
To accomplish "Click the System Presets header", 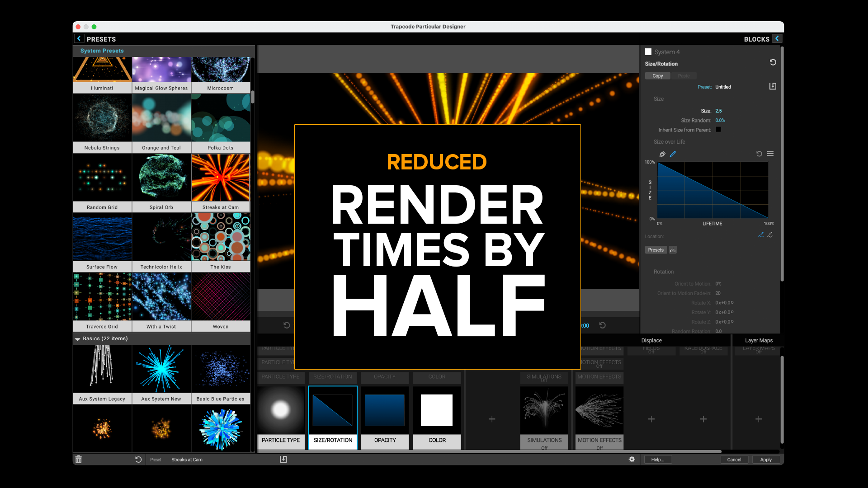I will click(x=102, y=51).
